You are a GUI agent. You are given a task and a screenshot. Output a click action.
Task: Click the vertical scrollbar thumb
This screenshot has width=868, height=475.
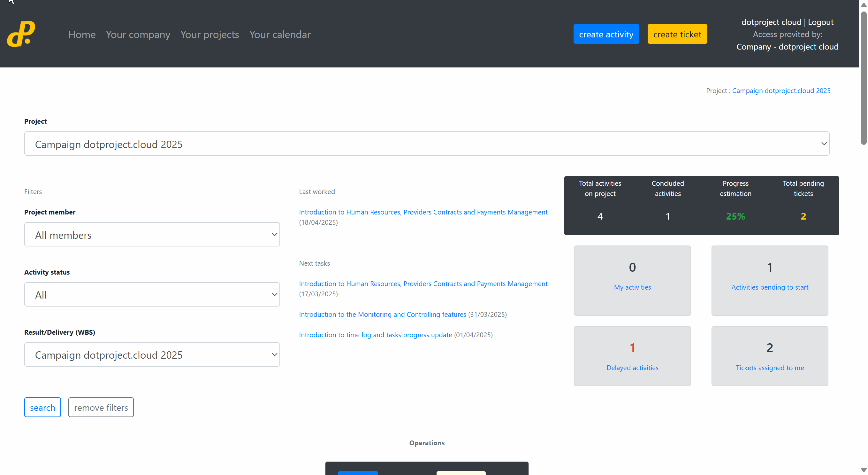coord(863,78)
